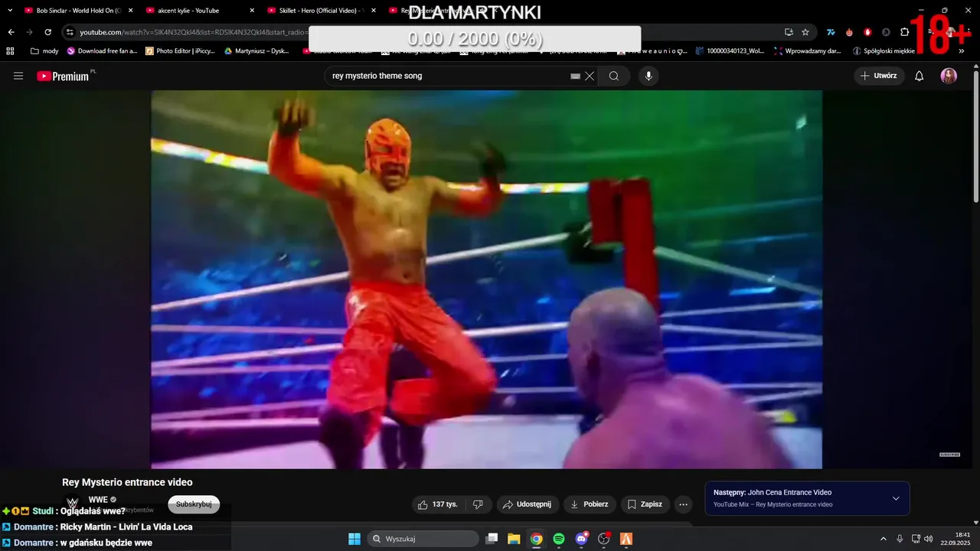
Task: Open more actions three-dot menu under video
Action: tap(684, 504)
